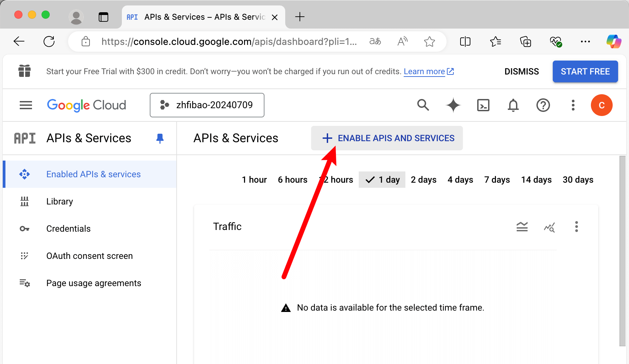Select 14 days time range
Image resolution: width=629 pixels, height=364 pixels.
coord(536,180)
